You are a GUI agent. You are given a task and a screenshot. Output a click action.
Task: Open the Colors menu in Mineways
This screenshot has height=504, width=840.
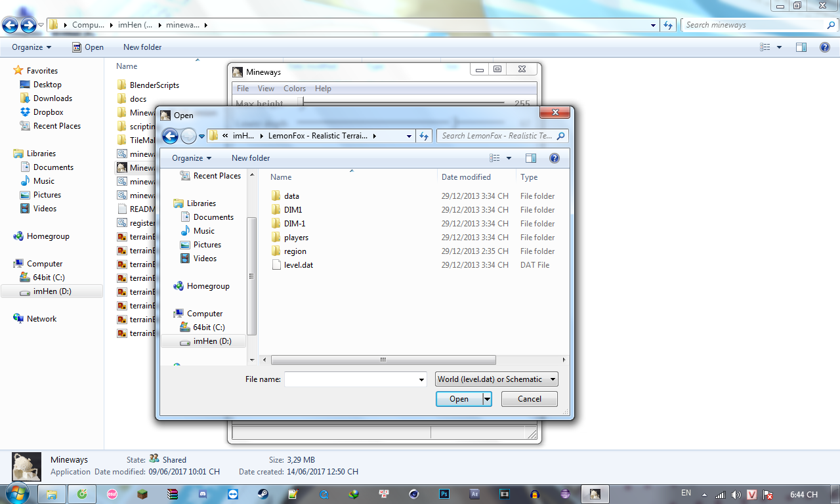[295, 89]
